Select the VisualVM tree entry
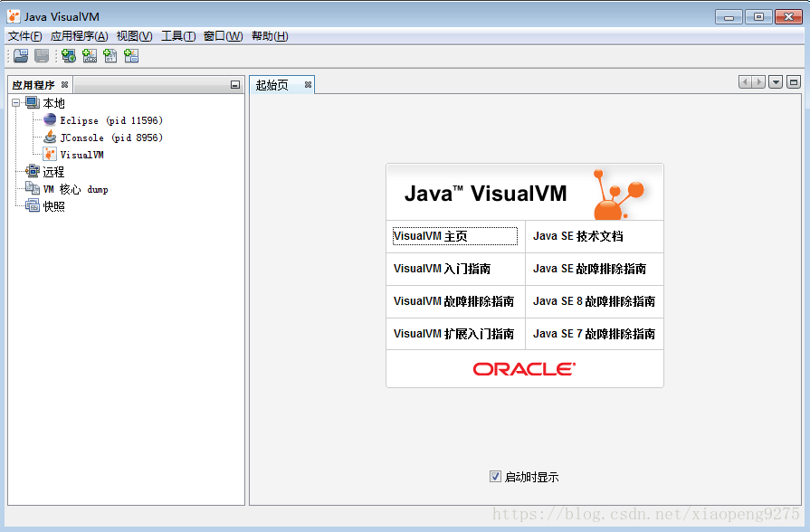810x532 pixels. pos(81,155)
